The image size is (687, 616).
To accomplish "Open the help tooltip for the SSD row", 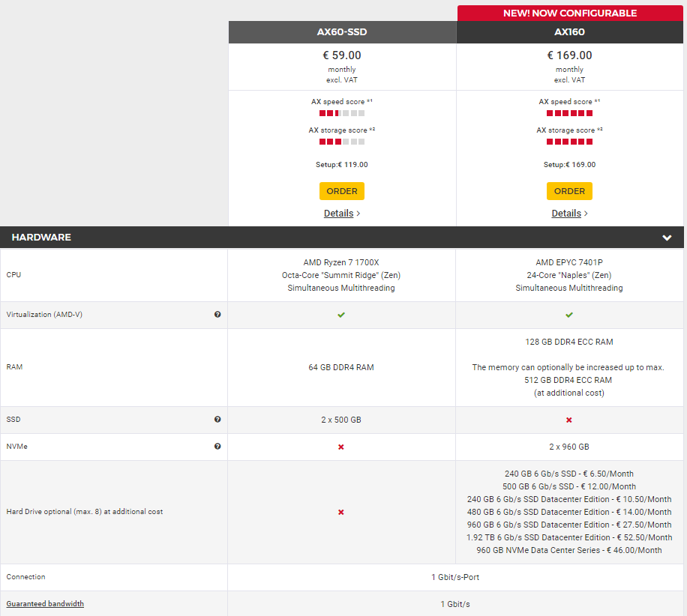I will click(x=217, y=420).
